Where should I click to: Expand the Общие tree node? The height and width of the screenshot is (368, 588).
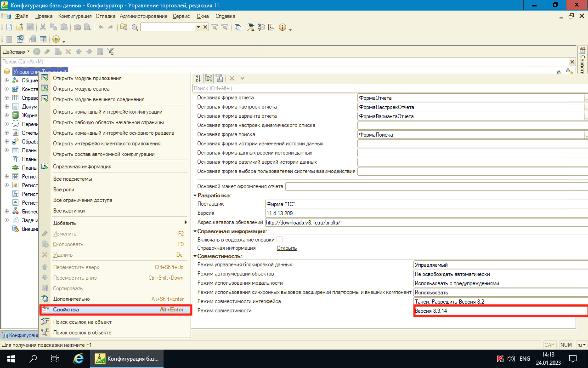pyautogui.click(x=7, y=80)
